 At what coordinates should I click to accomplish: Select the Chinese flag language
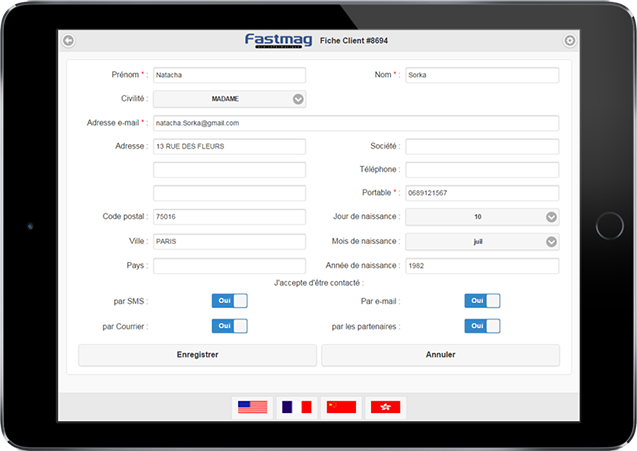pyautogui.click(x=341, y=407)
